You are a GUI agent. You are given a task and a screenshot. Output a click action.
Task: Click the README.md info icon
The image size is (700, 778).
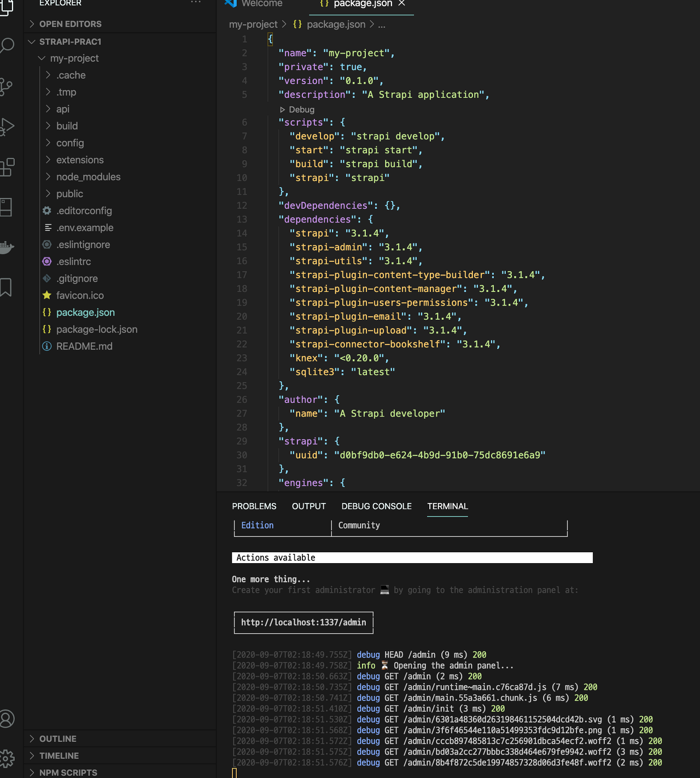point(47,346)
